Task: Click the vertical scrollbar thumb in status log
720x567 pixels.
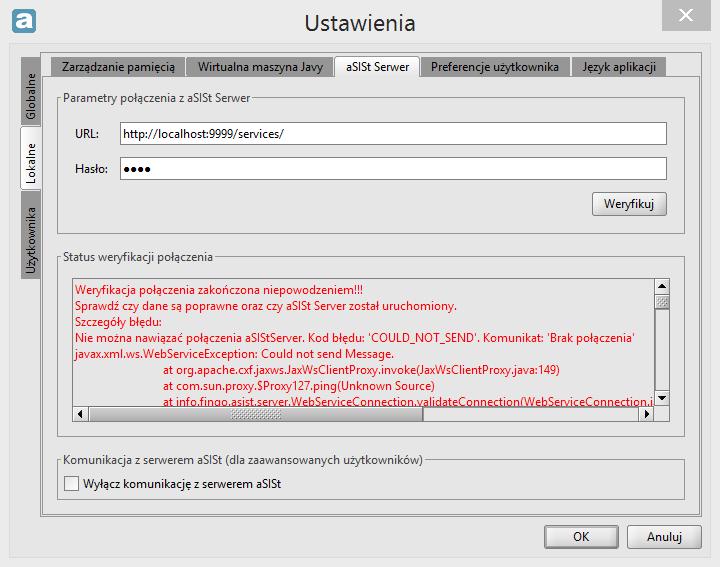Action: click(x=662, y=302)
